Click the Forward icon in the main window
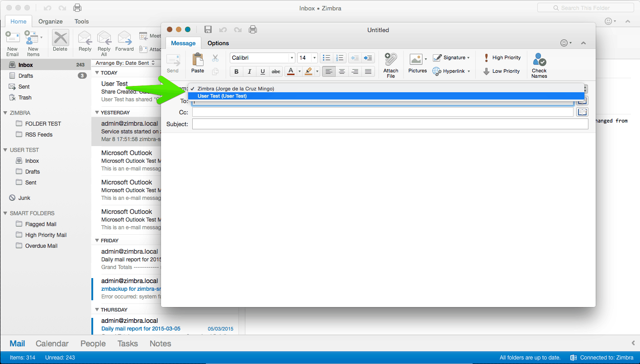This screenshot has width=640, height=364. pyautogui.click(x=124, y=38)
